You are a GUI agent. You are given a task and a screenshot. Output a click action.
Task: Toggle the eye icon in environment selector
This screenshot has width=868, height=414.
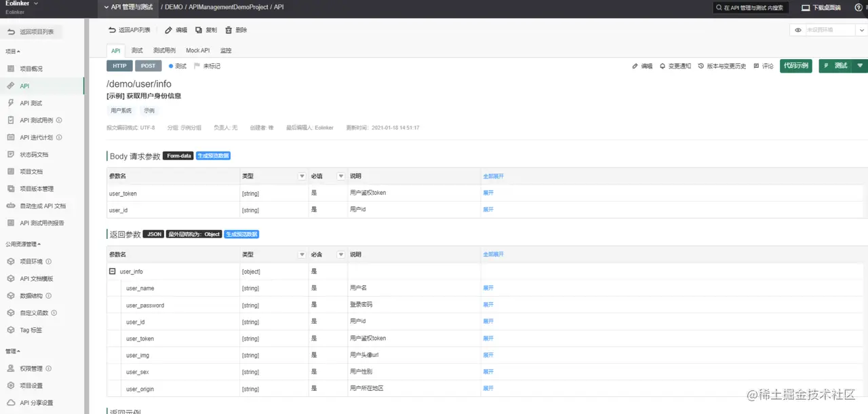pyautogui.click(x=798, y=30)
